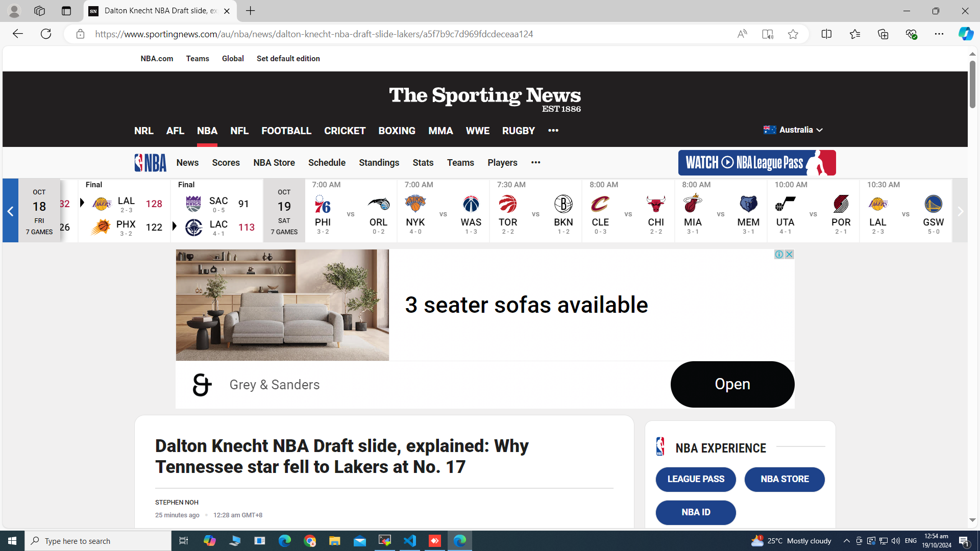Image resolution: width=980 pixels, height=551 pixels.
Task: Click the NBA ID button
Action: pyautogui.click(x=696, y=512)
